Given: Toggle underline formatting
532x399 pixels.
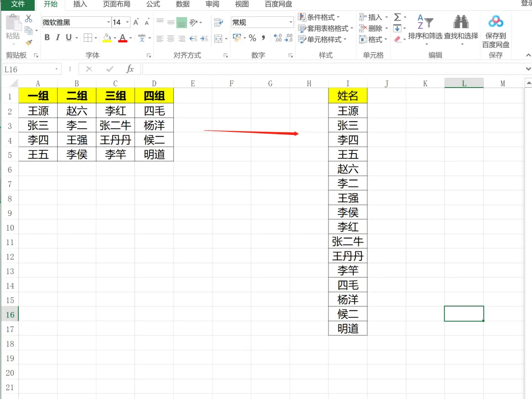Looking at the screenshot, I should (x=69, y=37).
